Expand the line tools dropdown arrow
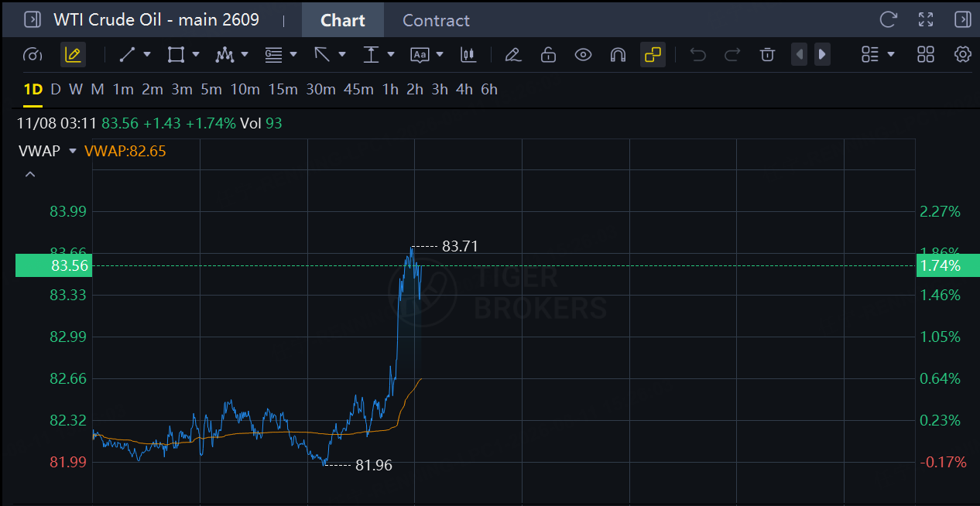Screen dimensions: 980x506 click(147, 54)
